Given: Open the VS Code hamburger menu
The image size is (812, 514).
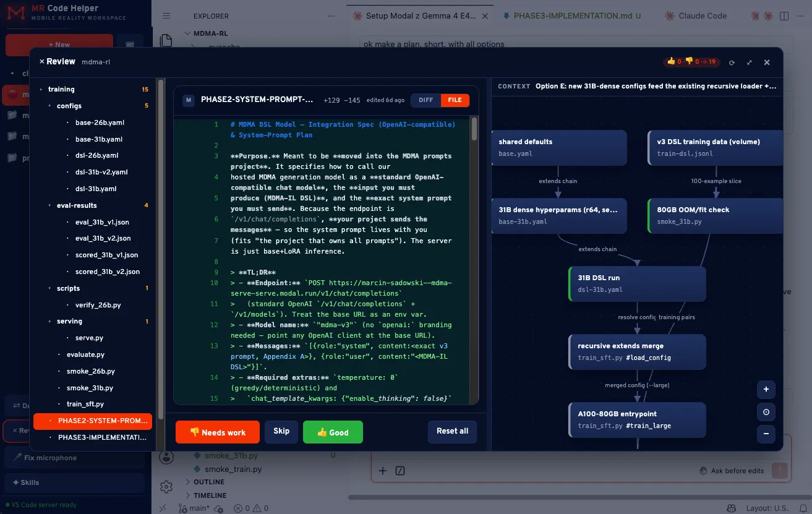Looking at the screenshot, I should click(x=166, y=16).
